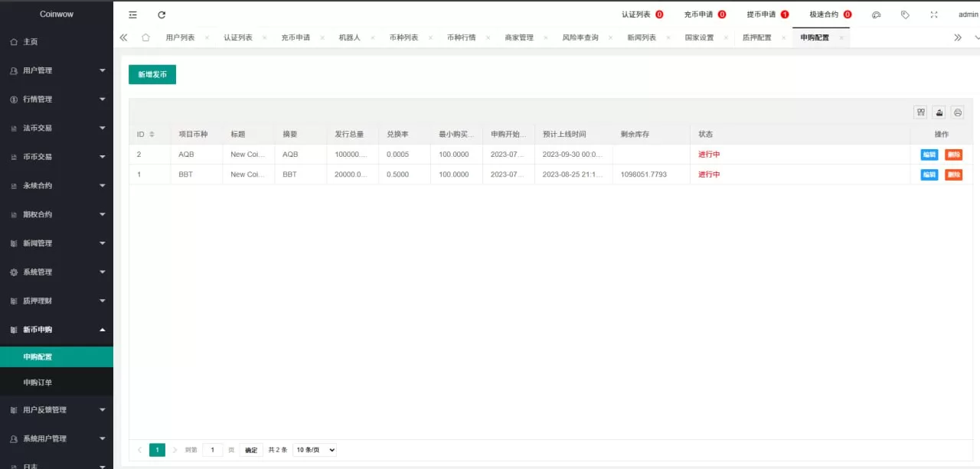
Task: Click the 新增发币 button
Action: 152,75
